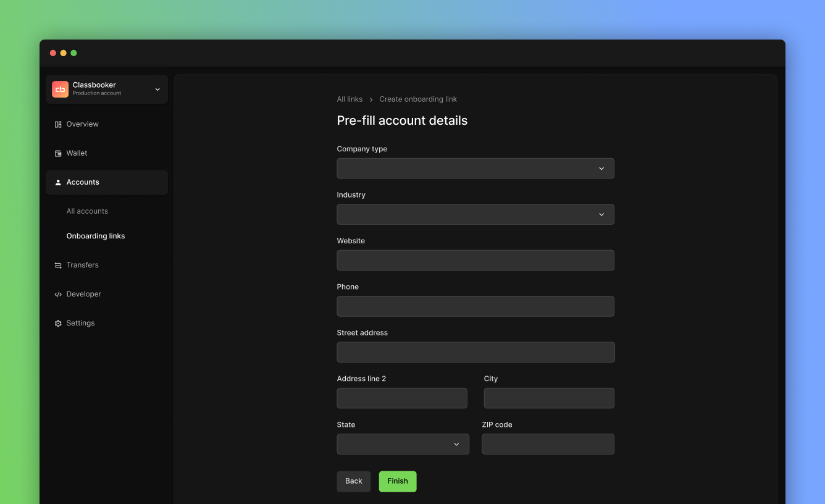Focus the City input field
The width and height of the screenshot is (825, 504).
pyautogui.click(x=549, y=398)
